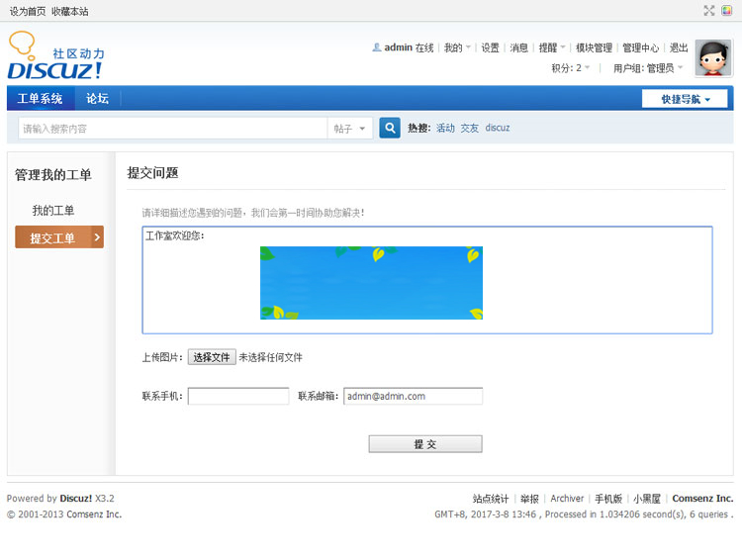
Task: Click the admin user profile icon
Action: [376, 47]
